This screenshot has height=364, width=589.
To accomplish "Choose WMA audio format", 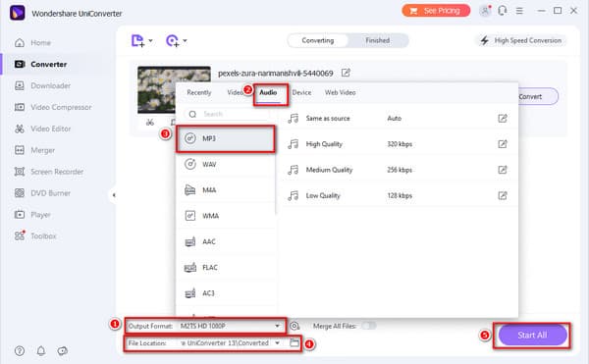I will coord(226,216).
